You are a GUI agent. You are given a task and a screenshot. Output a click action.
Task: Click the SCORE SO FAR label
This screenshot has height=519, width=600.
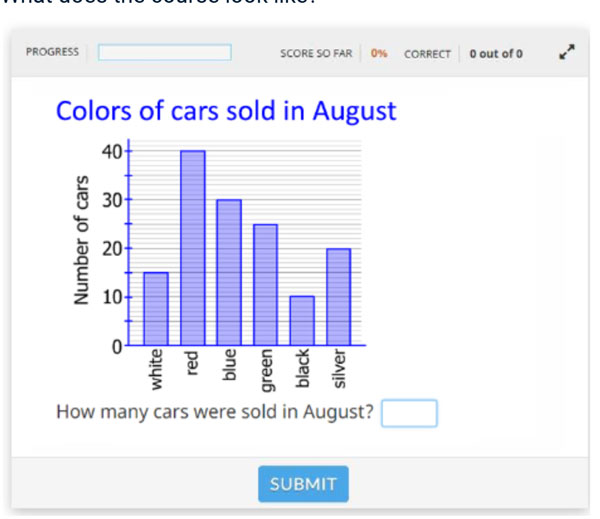[316, 53]
